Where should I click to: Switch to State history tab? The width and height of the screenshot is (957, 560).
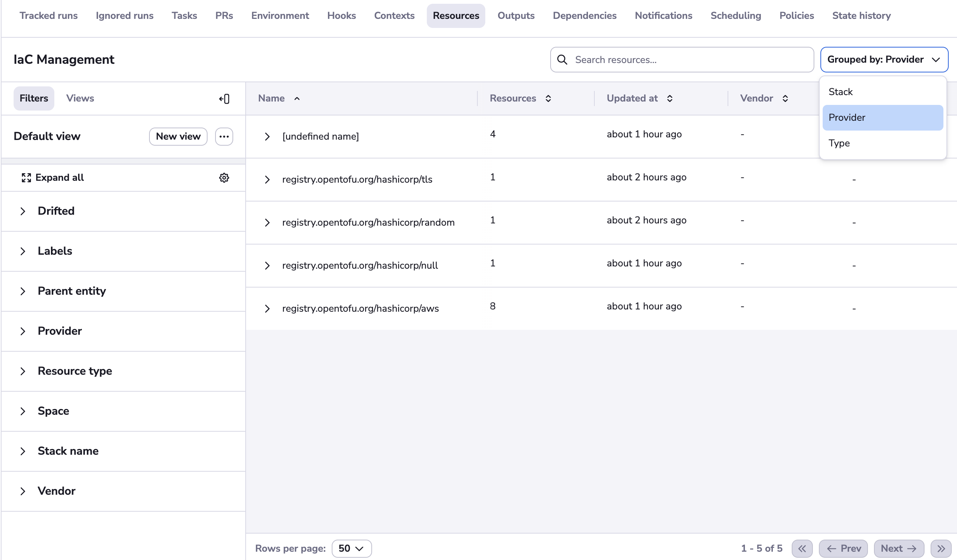coord(861,15)
